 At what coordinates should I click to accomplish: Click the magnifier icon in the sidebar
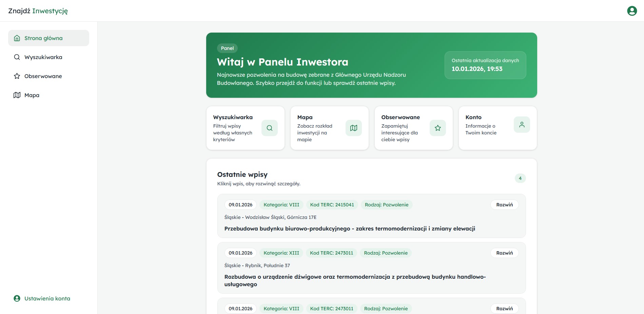coord(17,57)
